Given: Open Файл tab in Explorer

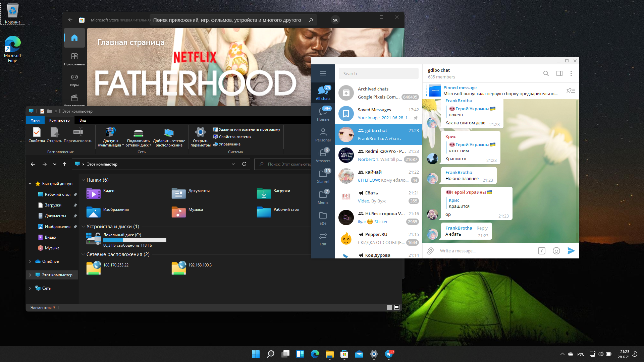Looking at the screenshot, I should 35,120.
